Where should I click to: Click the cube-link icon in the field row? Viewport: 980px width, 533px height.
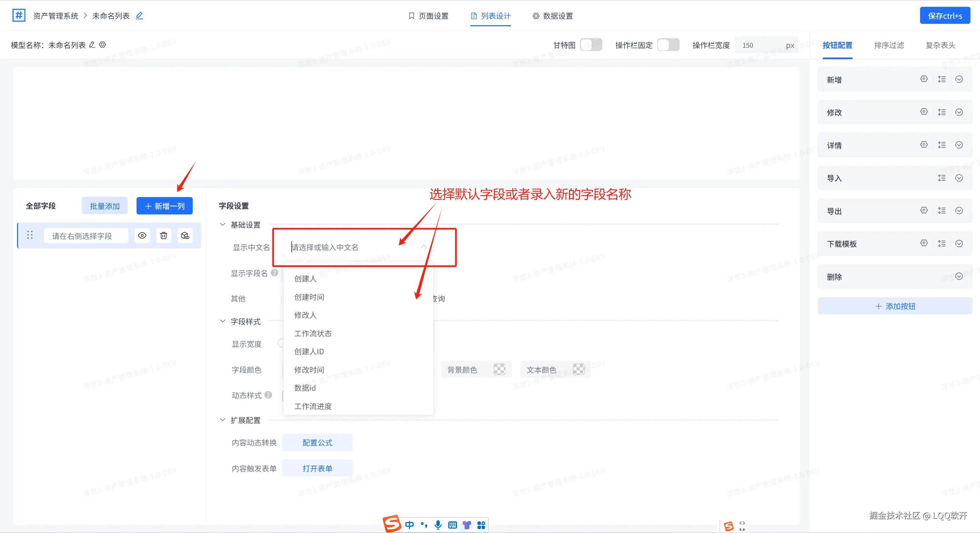(185, 236)
